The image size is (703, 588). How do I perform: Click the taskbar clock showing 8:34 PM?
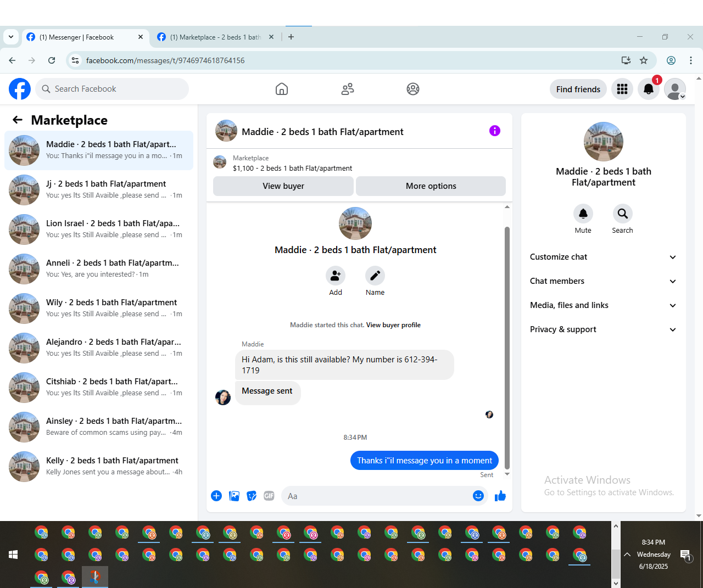pyautogui.click(x=654, y=555)
